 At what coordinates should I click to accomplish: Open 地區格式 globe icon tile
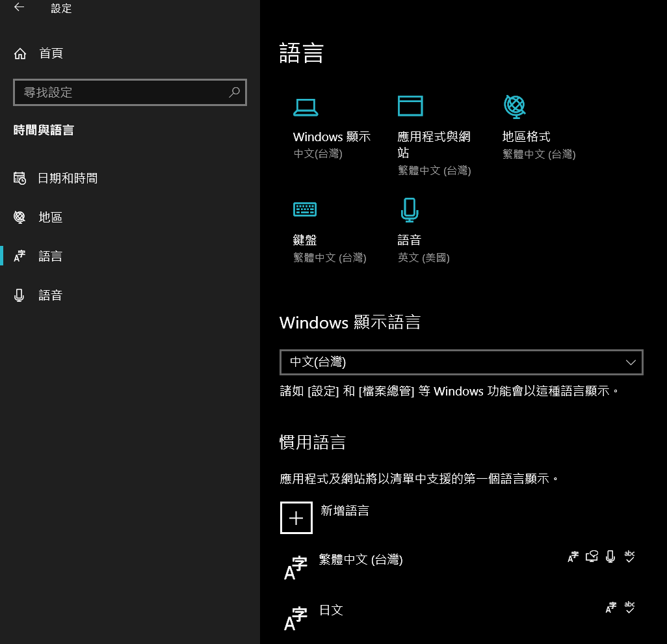(515, 107)
